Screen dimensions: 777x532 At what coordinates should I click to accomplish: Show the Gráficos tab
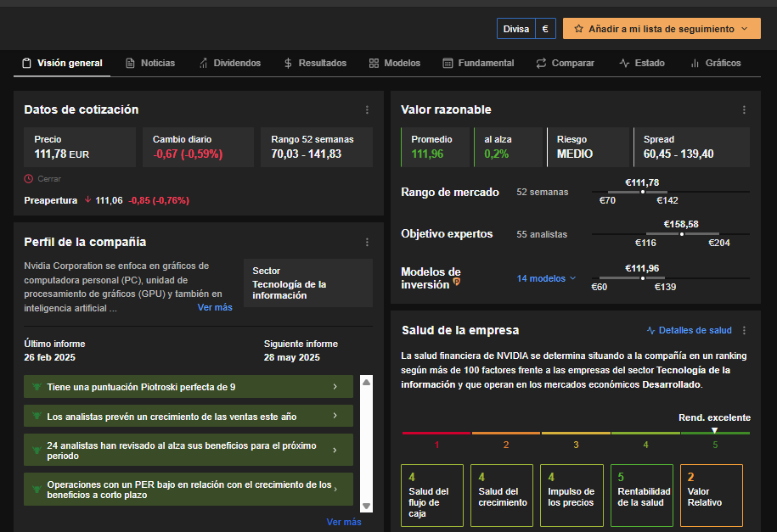[x=716, y=63]
